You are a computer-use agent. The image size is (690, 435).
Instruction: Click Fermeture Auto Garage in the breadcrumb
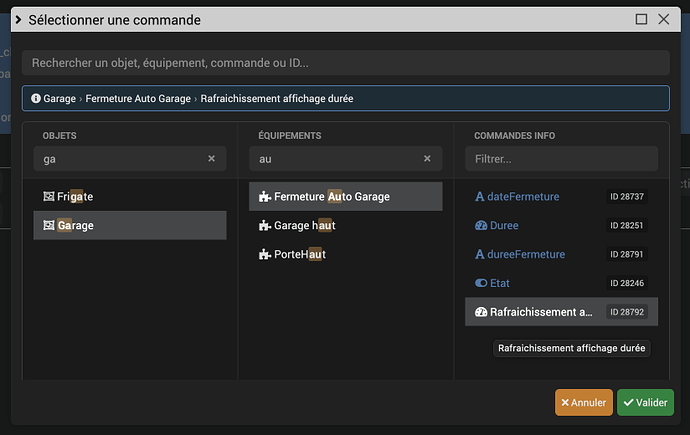(x=138, y=99)
